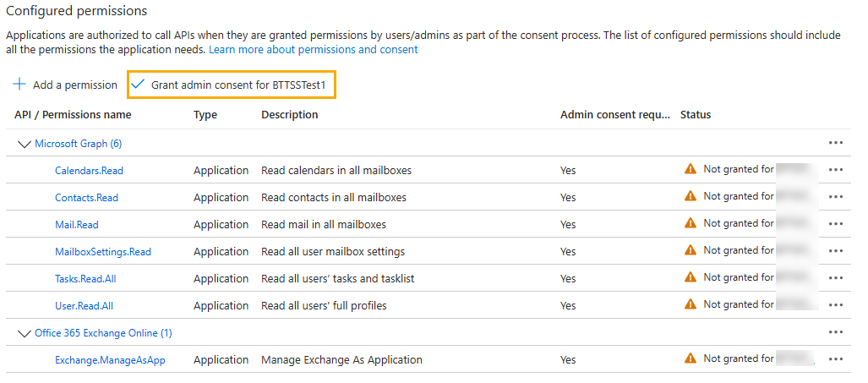The height and width of the screenshot is (383, 868).
Task: Click Application type in Tasks.Read.All row
Action: point(221,278)
